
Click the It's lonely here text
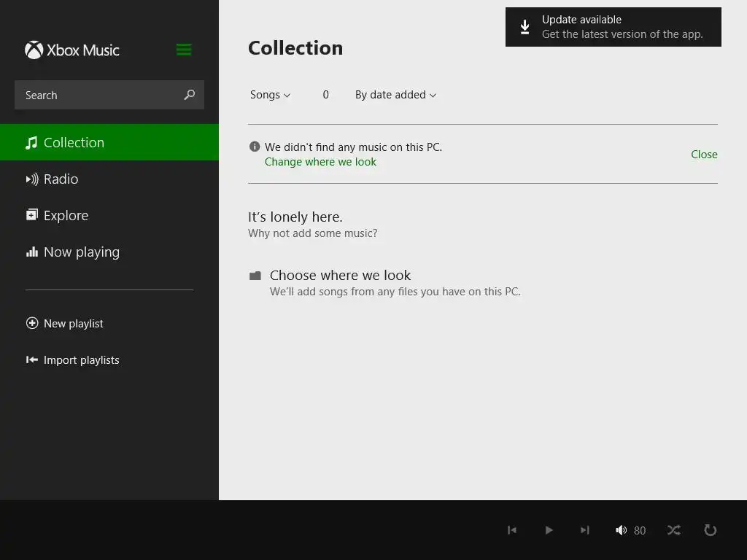tap(295, 217)
